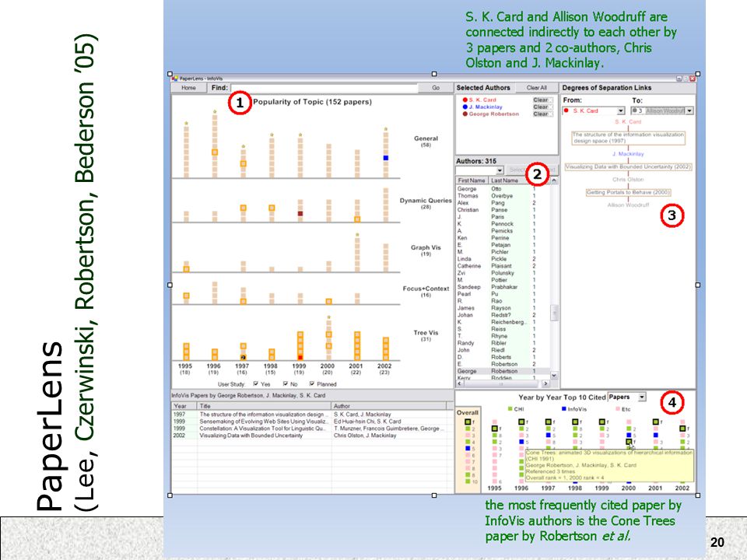The height and width of the screenshot is (560, 747).
Task: Select author row Catherine Plaisant
Action: 503,266
